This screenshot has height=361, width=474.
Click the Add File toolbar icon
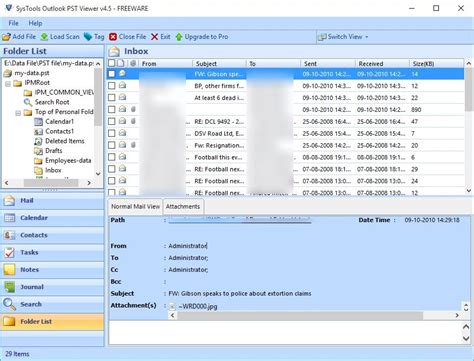tap(6, 37)
